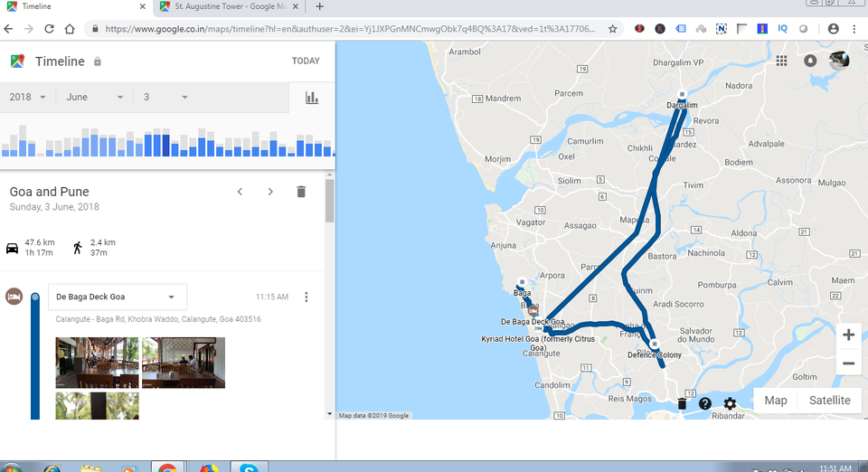Open first De Baga Deck photo
The width and height of the screenshot is (868, 472).
[x=97, y=363]
